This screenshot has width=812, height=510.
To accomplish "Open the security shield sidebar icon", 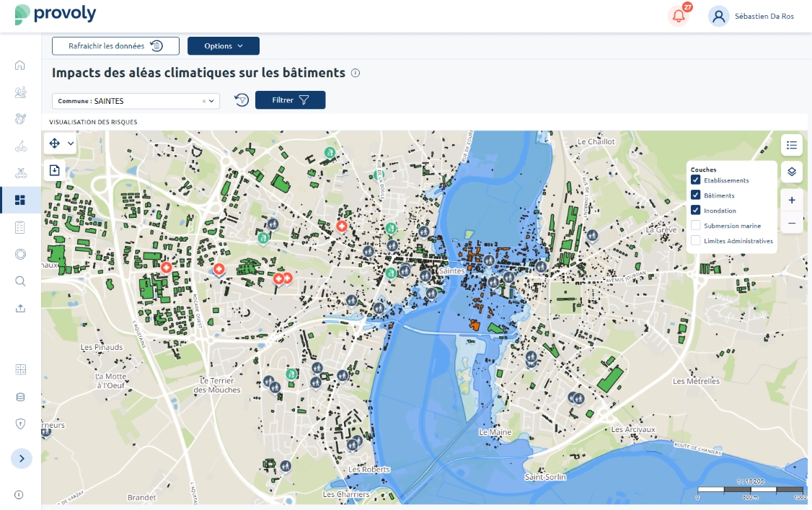I will tap(20, 424).
